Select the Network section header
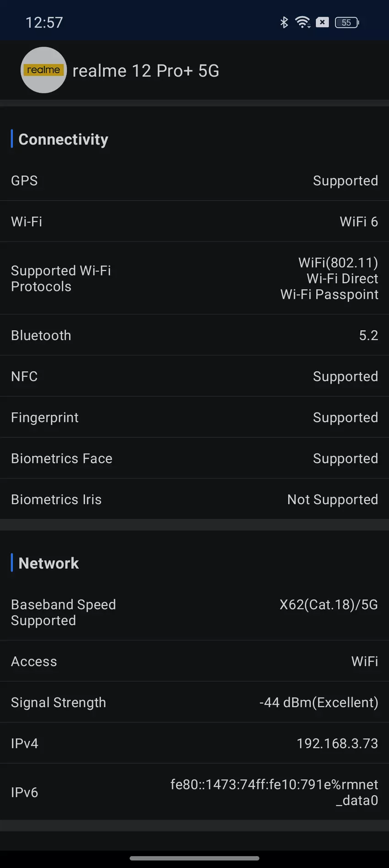The image size is (389, 868). point(49,563)
